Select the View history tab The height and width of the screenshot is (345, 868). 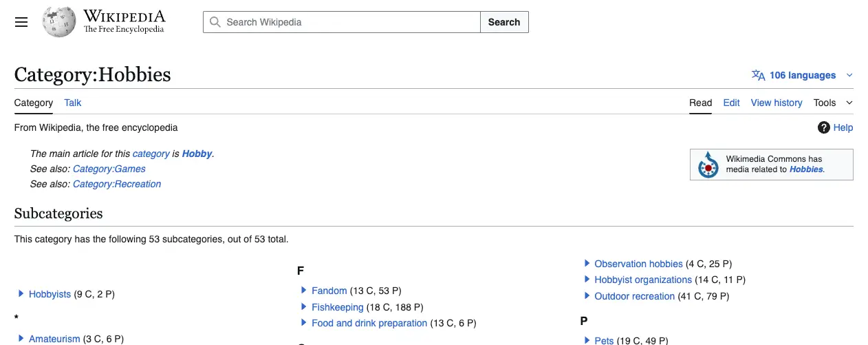tap(776, 103)
